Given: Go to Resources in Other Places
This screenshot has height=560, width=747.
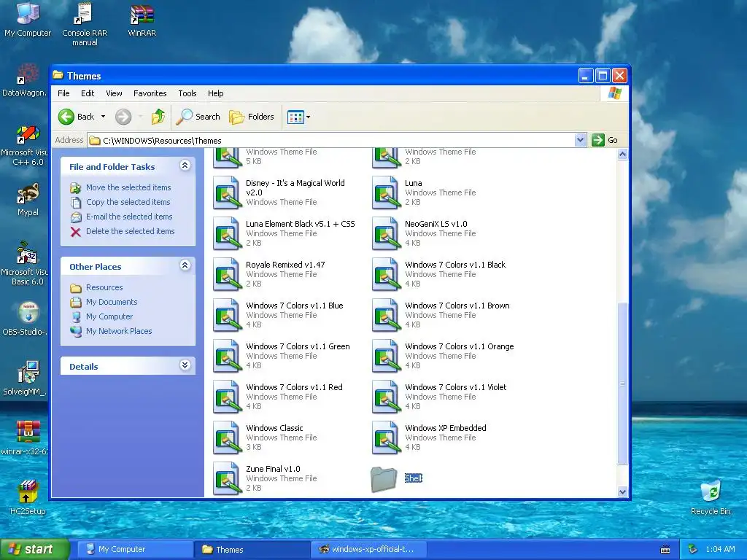Looking at the screenshot, I should (104, 287).
